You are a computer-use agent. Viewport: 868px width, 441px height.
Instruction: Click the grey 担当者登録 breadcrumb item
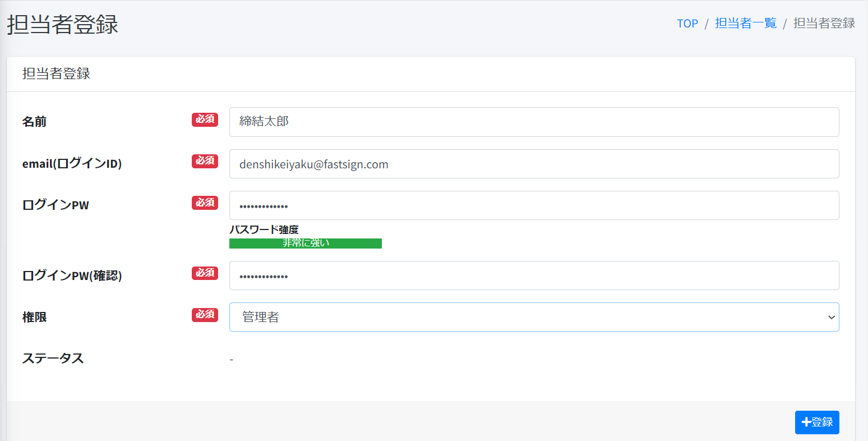pos(824,24)
